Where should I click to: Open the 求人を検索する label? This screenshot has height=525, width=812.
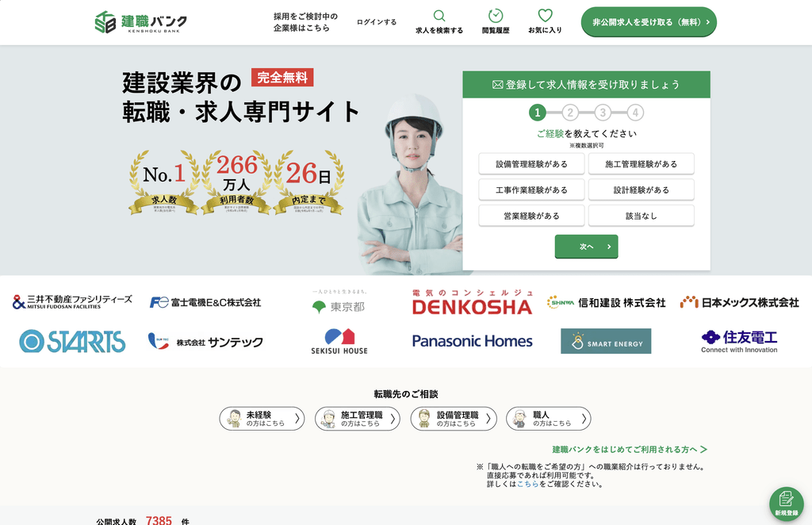click(439, 31)
